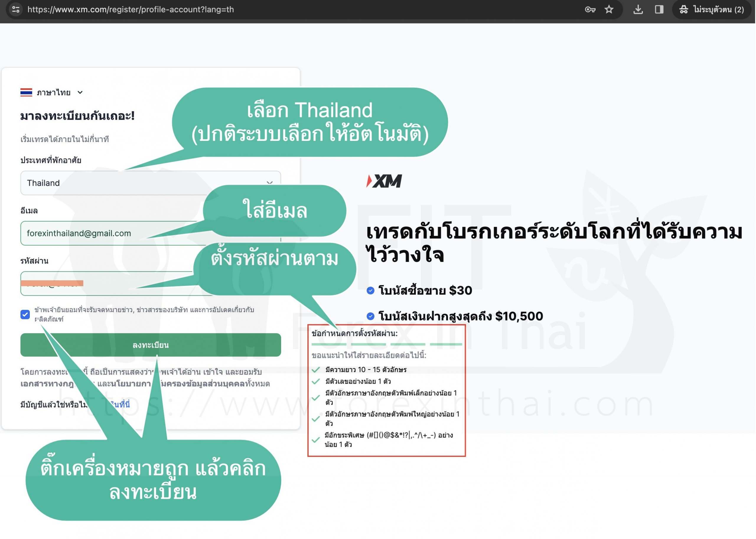The width and height of the screenshot is (756, 539).
Task: Click the XM logo
Action: coord(384,181)
